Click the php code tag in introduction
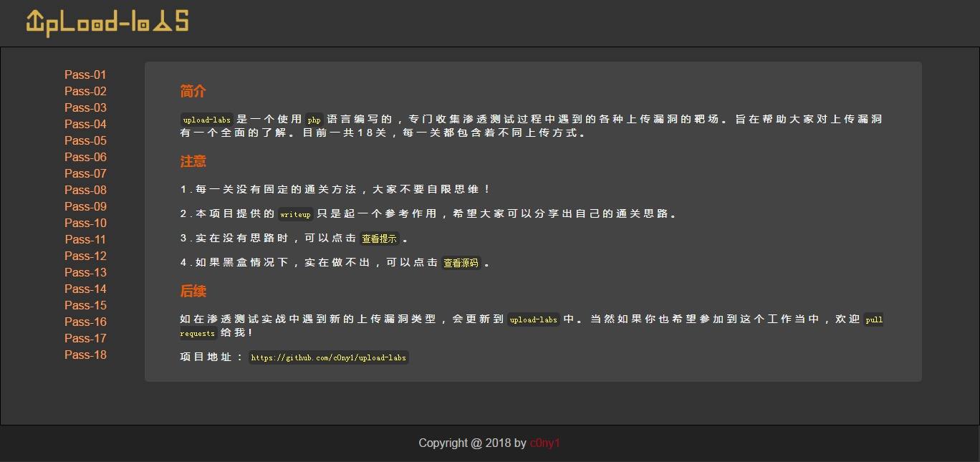 314,120
